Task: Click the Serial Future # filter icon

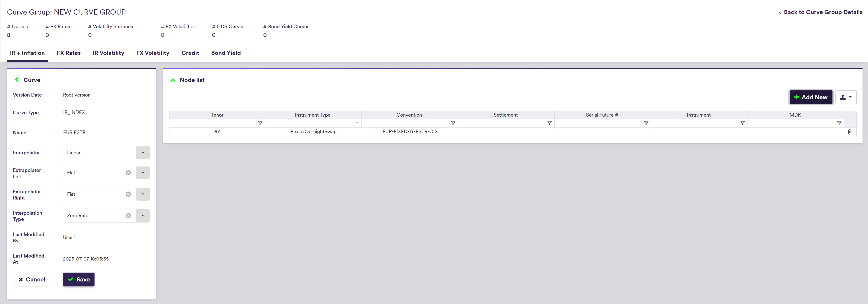Action: (646, 123)
